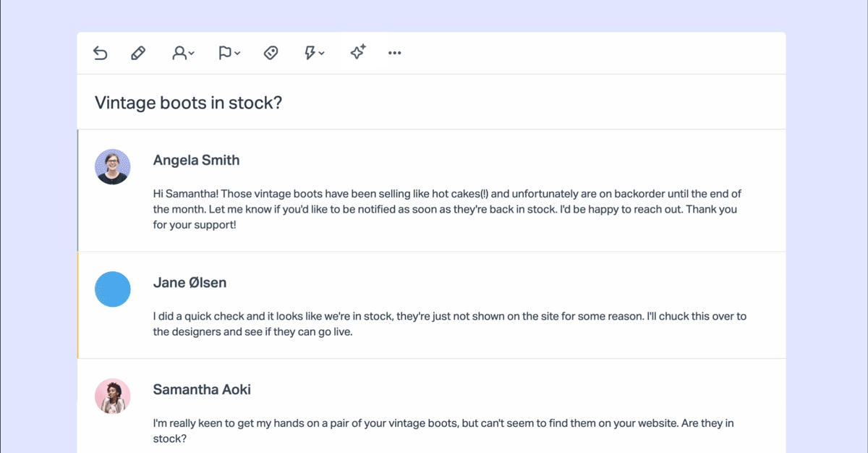
Task: Select the Angela Smith name
Action: tap(196, 161)
